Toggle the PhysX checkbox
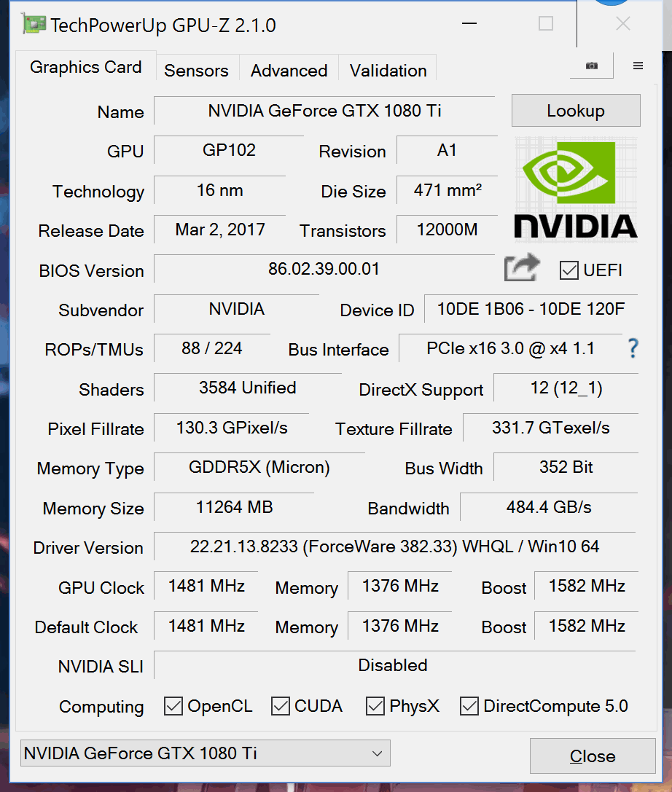The height and width of the screenshot is (792, 672). pos(375,705)
